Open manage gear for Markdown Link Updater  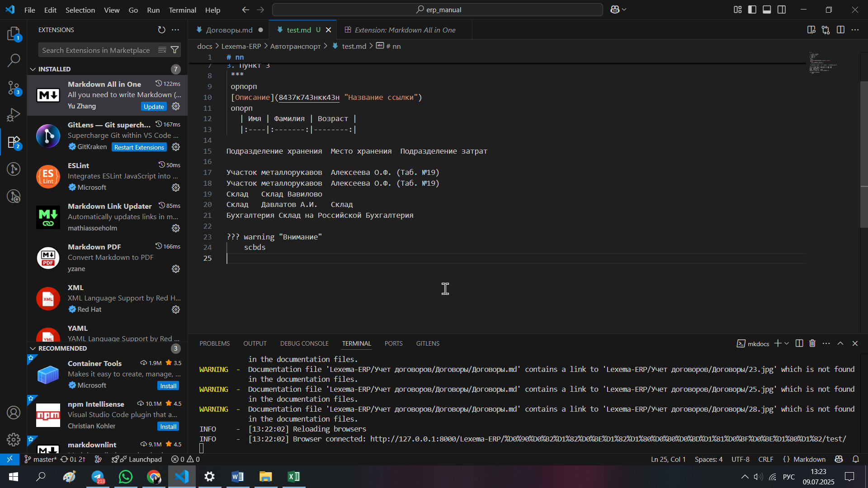[176, 228]
